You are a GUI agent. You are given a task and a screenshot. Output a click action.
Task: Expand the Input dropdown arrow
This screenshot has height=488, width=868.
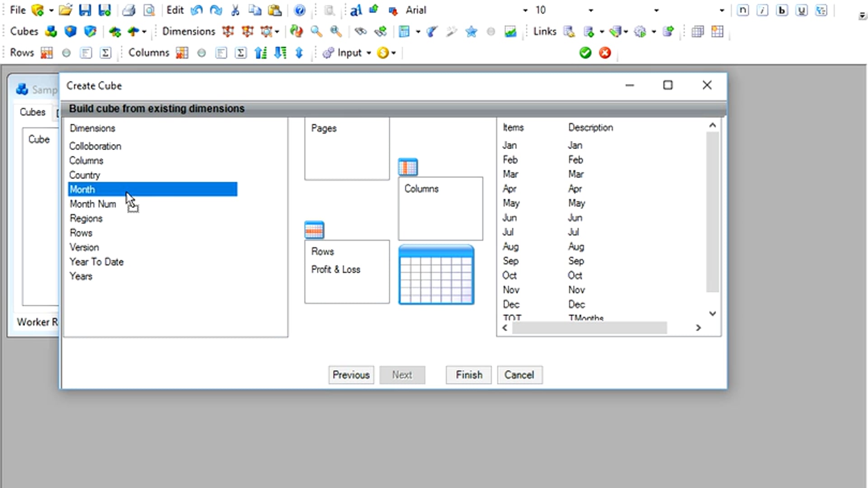[x=369, y=53]
